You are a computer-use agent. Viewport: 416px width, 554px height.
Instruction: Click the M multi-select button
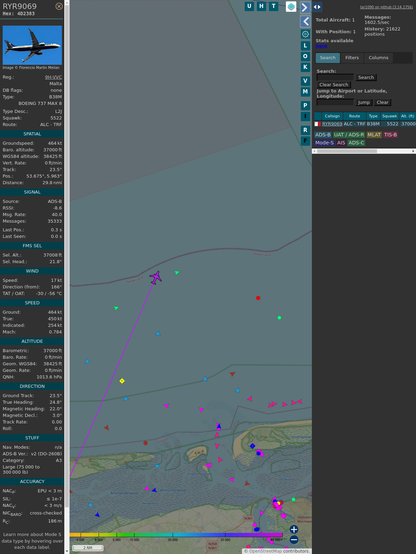click(305, 92)
